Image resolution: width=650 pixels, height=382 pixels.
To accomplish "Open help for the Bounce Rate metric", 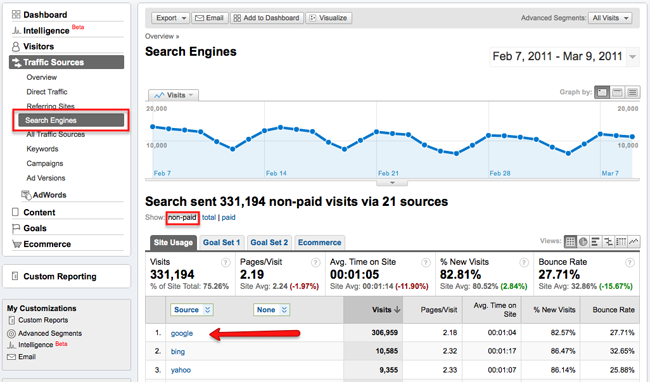I will coord(630,262).
